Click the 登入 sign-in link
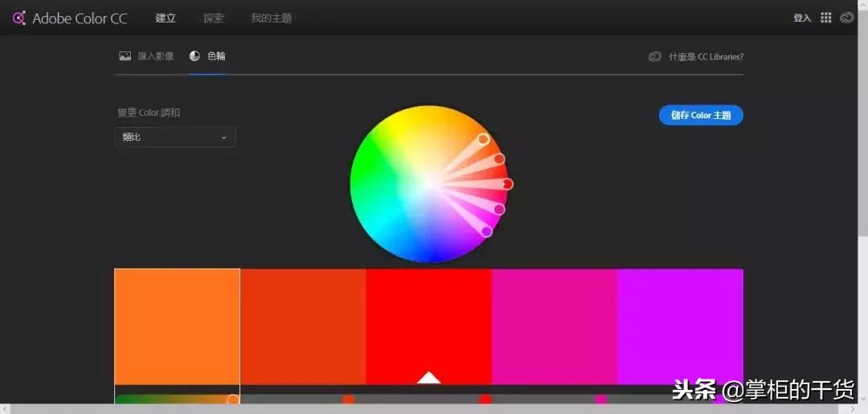 [x=802, y=18]
